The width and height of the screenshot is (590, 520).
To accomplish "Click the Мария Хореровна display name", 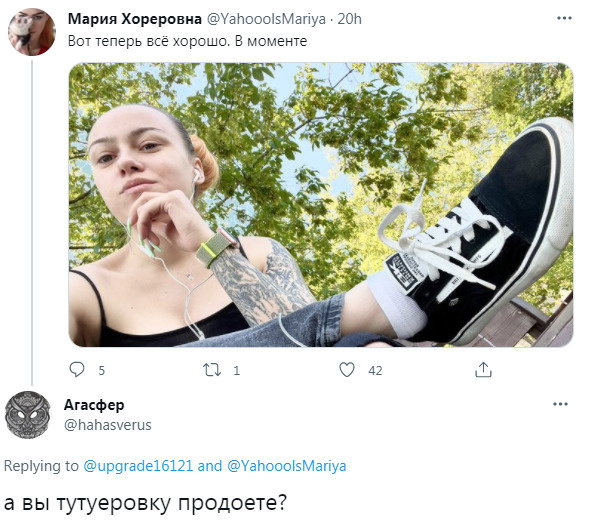I will 135,19.
